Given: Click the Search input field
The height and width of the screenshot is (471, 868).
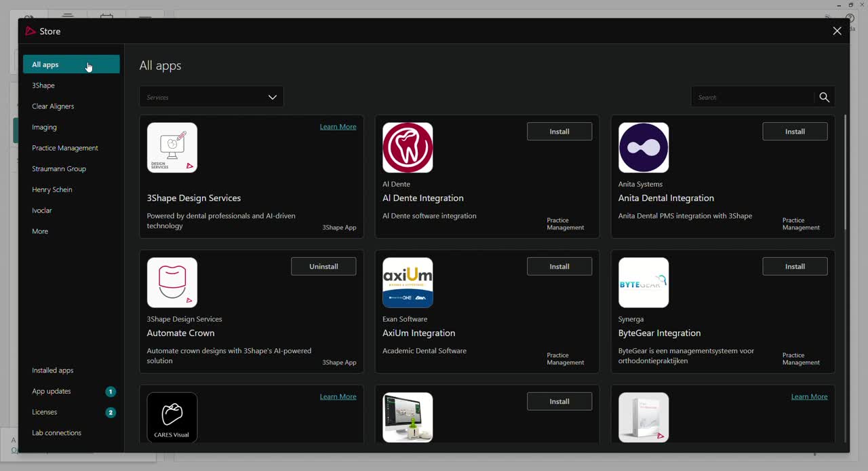Looking at the screenshot, I should point(753,98).
